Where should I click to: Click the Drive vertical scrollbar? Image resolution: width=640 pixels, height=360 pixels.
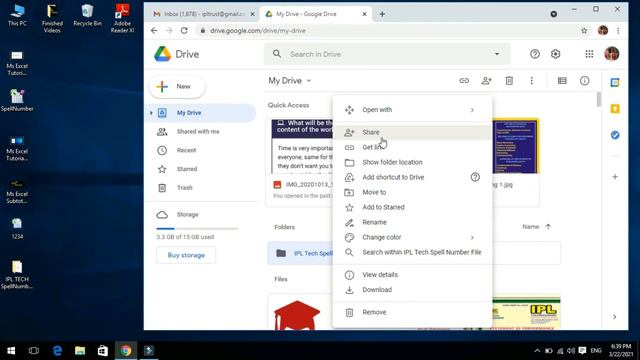[599, 99]
